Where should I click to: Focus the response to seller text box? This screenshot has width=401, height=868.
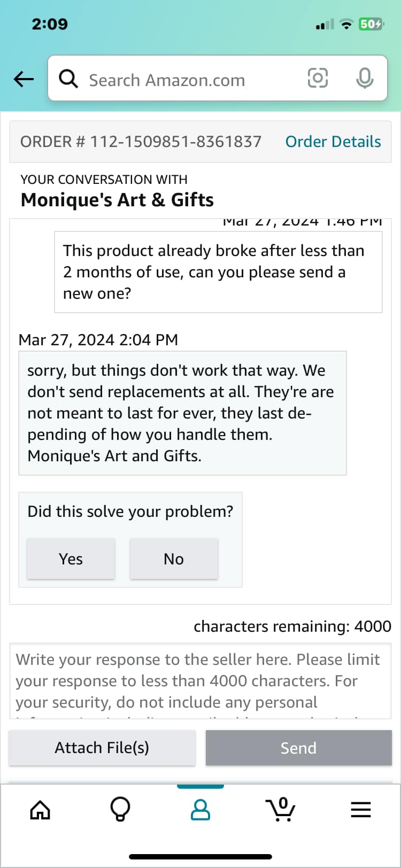(x=200, y=681)
